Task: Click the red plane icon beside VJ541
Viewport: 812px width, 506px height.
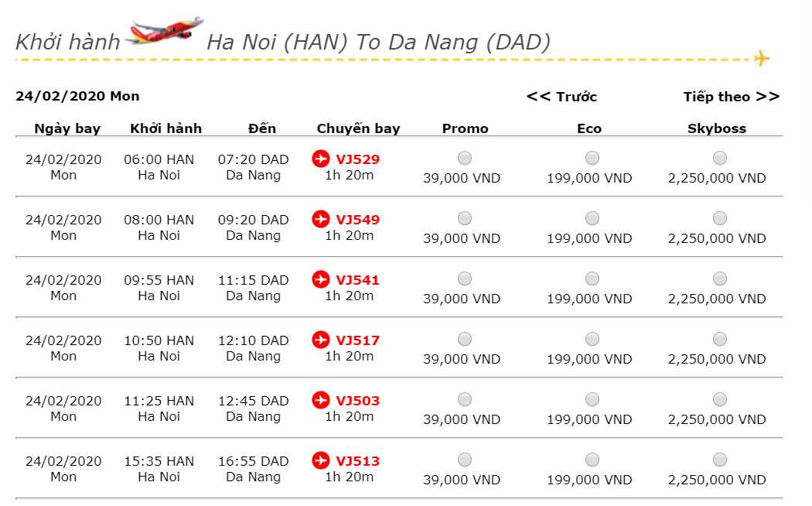Action: pyautogui.click(x=321, y=279)
